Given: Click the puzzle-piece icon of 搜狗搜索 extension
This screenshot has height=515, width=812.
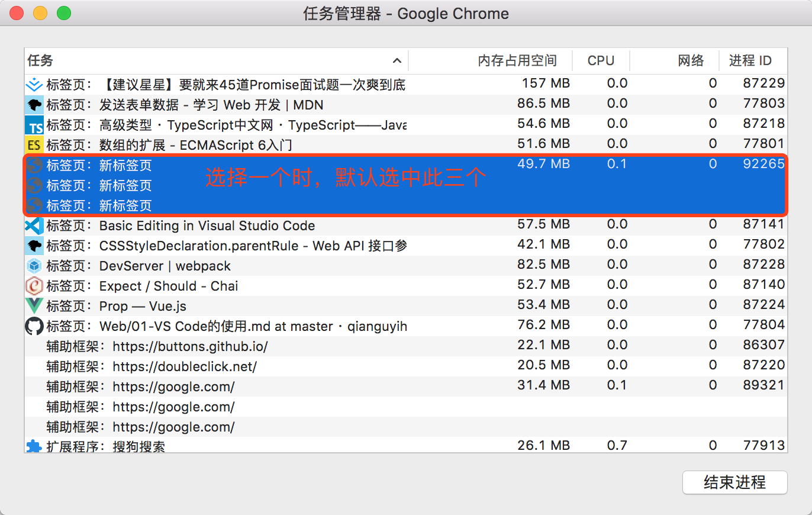Looking at the screenshot, I should pyautogui.click(x=34, y=446).
